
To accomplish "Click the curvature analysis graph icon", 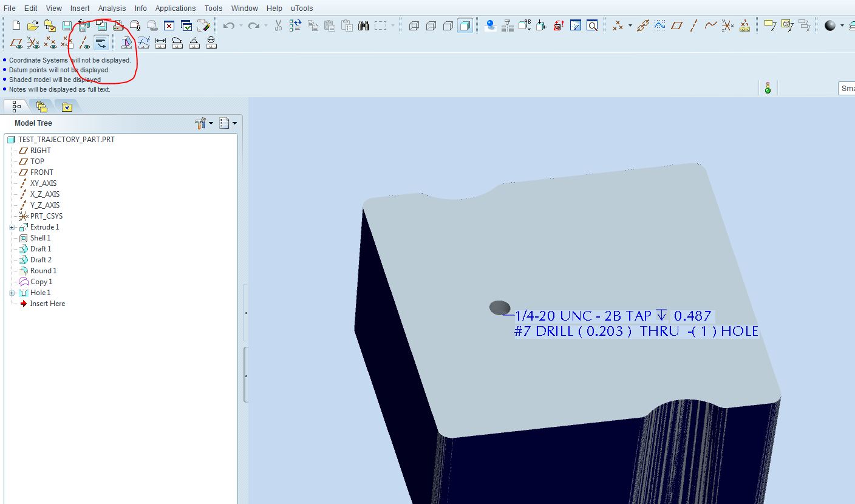I will click(x=143, y=43).
